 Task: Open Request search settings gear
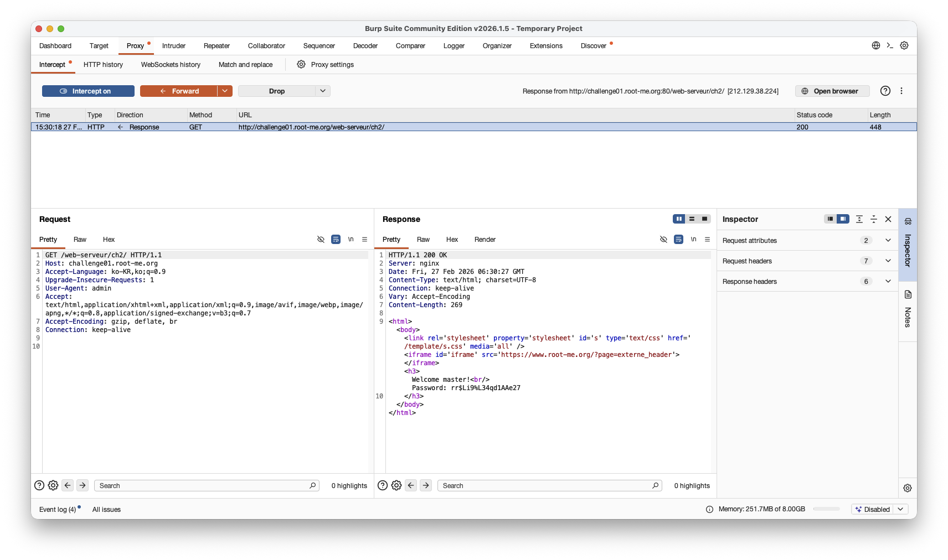(x=53, y=485)
